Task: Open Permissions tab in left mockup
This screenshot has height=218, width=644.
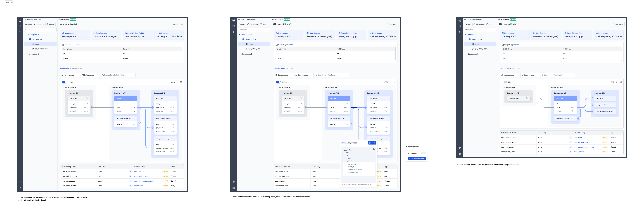Action: coord(77,68)
